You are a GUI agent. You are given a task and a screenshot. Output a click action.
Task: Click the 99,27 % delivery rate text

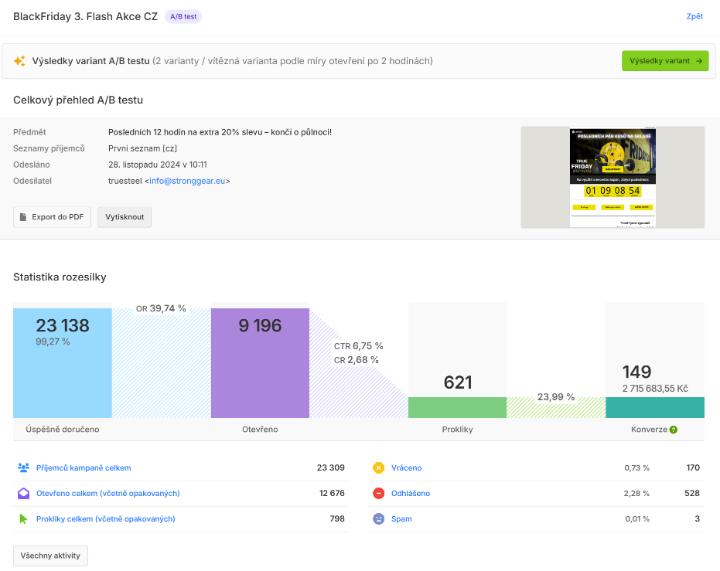coord(53,342)
